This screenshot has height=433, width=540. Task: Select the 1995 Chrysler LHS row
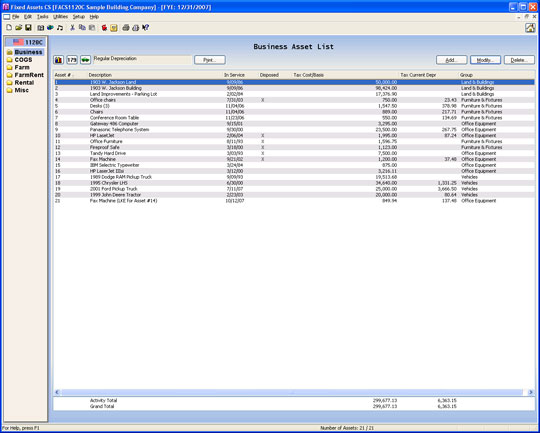click(x=294, y=183)
